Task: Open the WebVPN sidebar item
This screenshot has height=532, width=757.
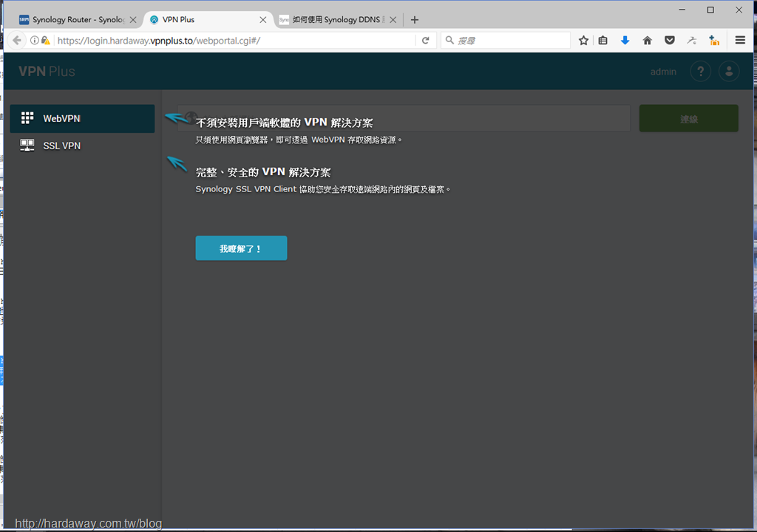Action: [x=82, y=118]
